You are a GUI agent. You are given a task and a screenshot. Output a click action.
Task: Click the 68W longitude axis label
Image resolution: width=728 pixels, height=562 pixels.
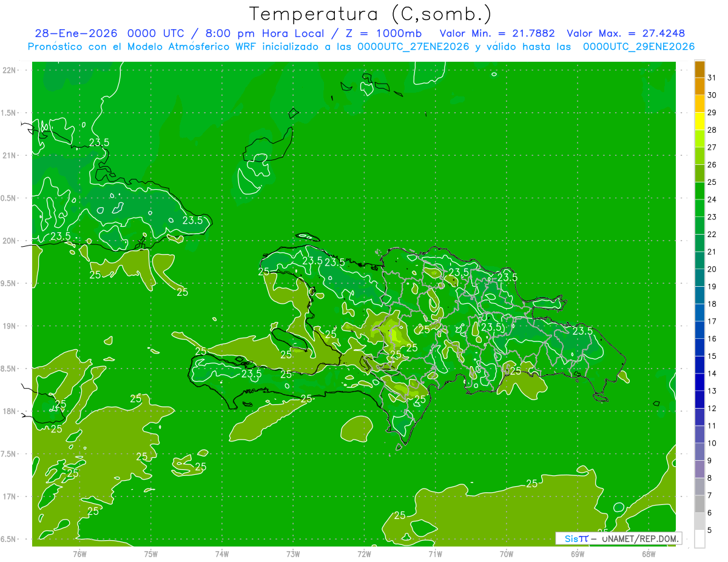(x=649, y=554)
